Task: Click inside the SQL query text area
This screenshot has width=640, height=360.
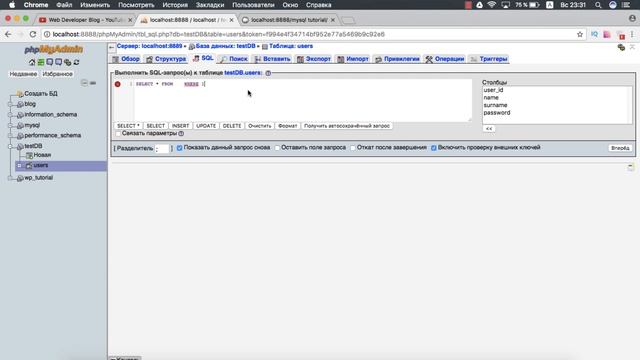Action: point(303,100)
